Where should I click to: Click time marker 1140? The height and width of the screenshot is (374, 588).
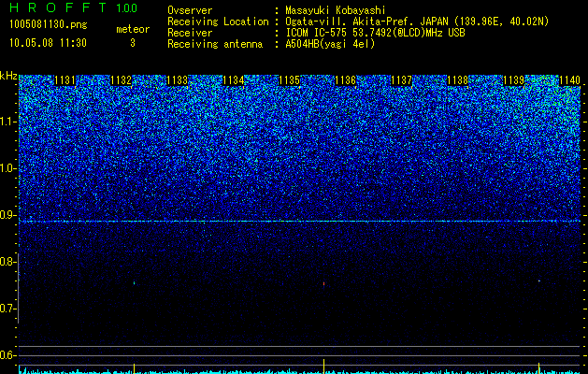(569, 80)
